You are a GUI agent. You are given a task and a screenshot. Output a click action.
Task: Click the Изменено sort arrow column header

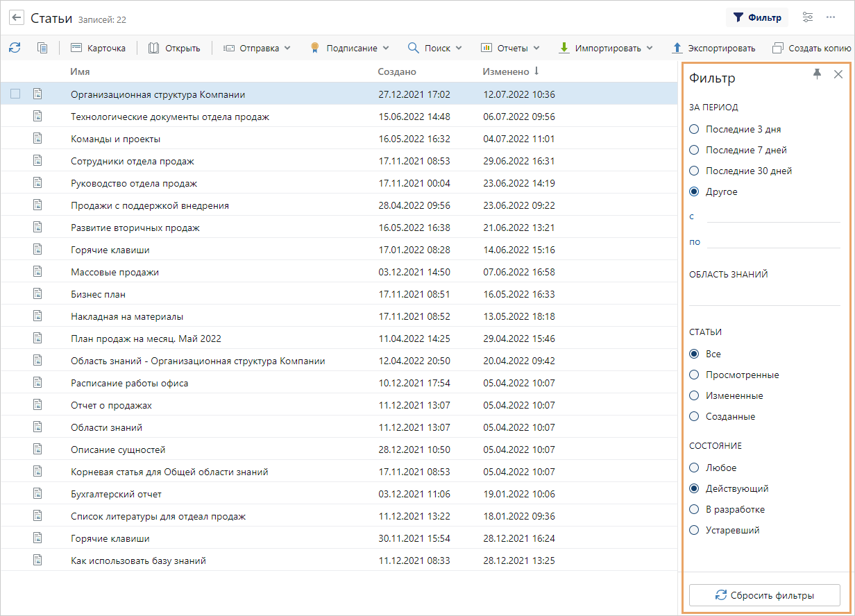point(511,71)
